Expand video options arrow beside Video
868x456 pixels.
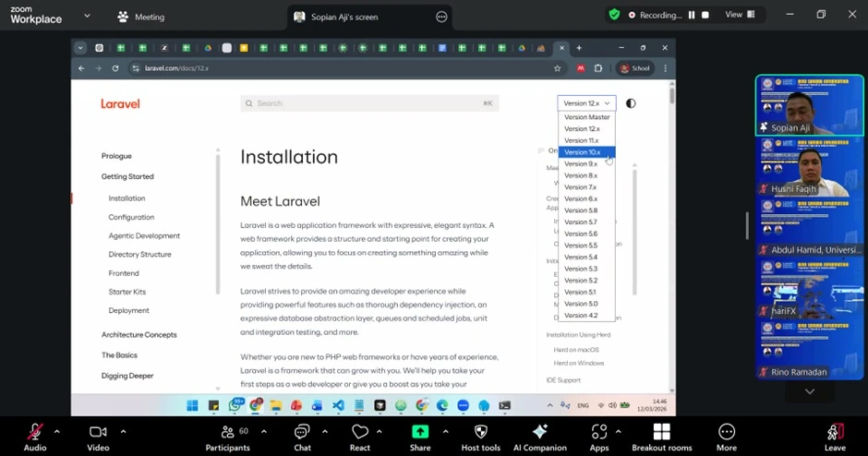point(123,432)
